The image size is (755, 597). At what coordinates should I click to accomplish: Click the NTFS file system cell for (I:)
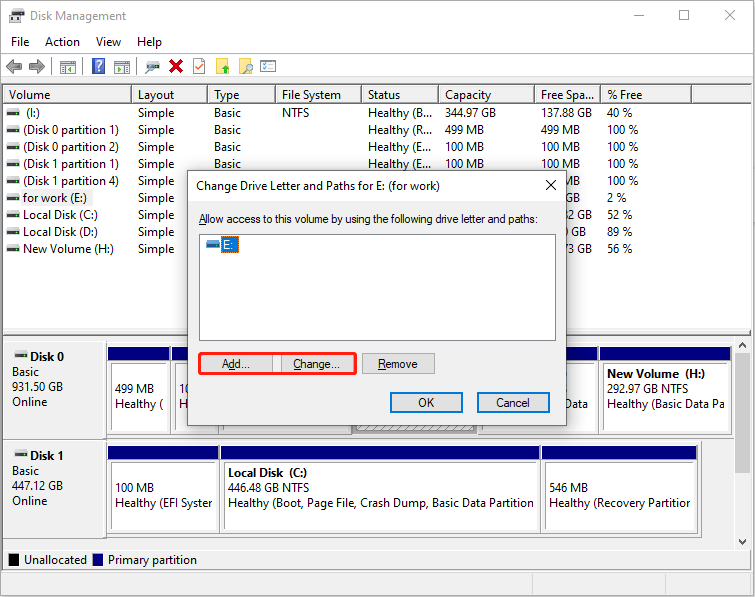pos(295,113)
